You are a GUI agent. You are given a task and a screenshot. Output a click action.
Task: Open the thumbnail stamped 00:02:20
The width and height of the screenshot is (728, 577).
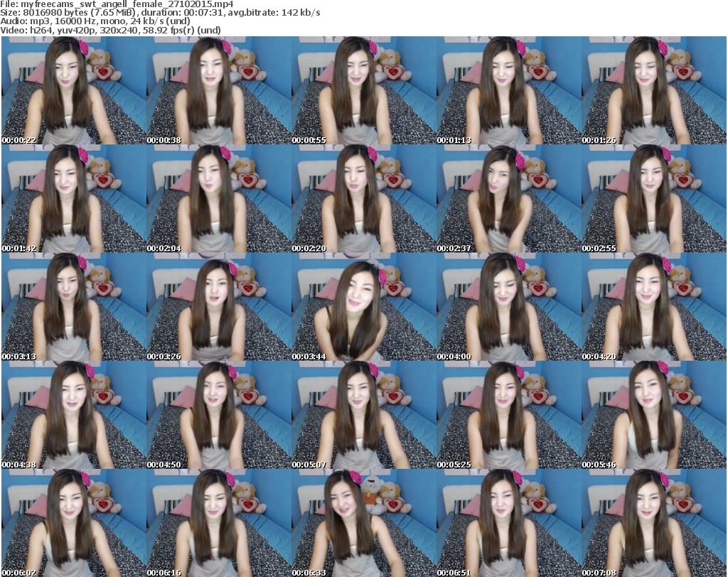(x=364, y=198)
